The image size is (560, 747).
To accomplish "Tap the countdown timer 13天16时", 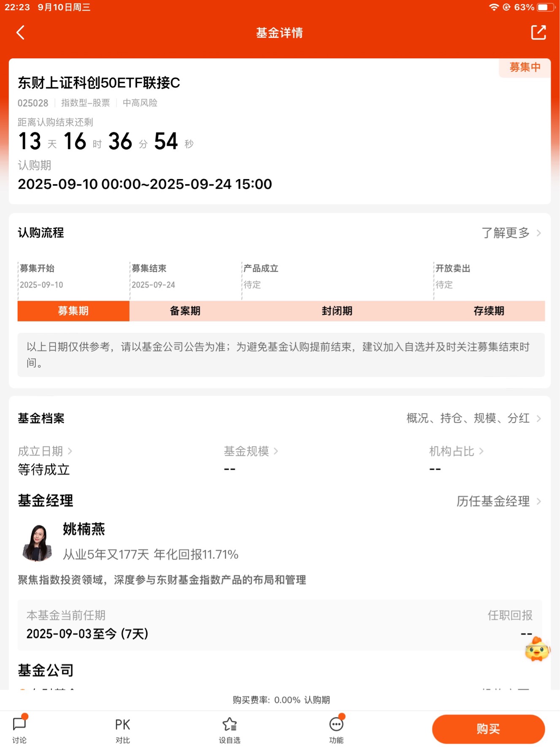I will pos(106,141).
